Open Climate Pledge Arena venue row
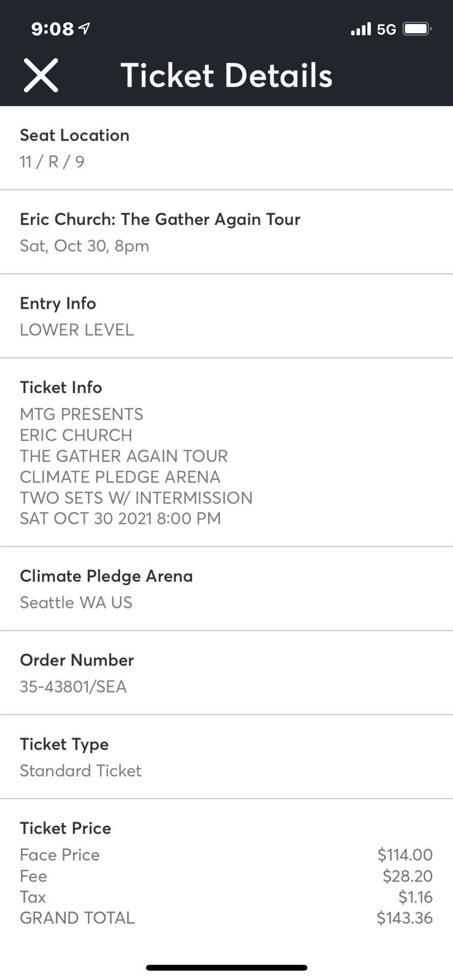Viewport: 453px width, 980px height. (x=226, y=589)
